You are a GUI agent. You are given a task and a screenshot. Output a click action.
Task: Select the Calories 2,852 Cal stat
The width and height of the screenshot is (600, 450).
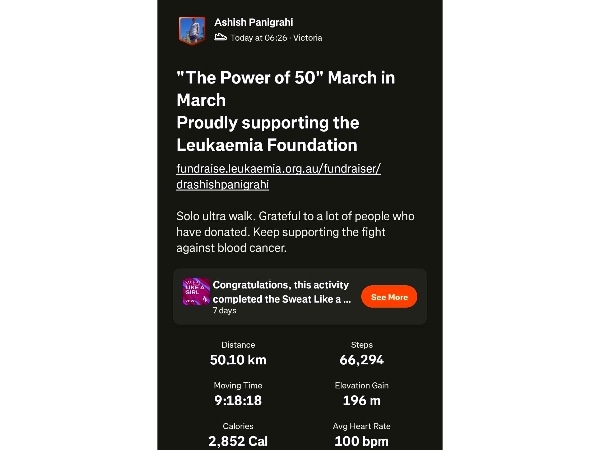(238, 434)
